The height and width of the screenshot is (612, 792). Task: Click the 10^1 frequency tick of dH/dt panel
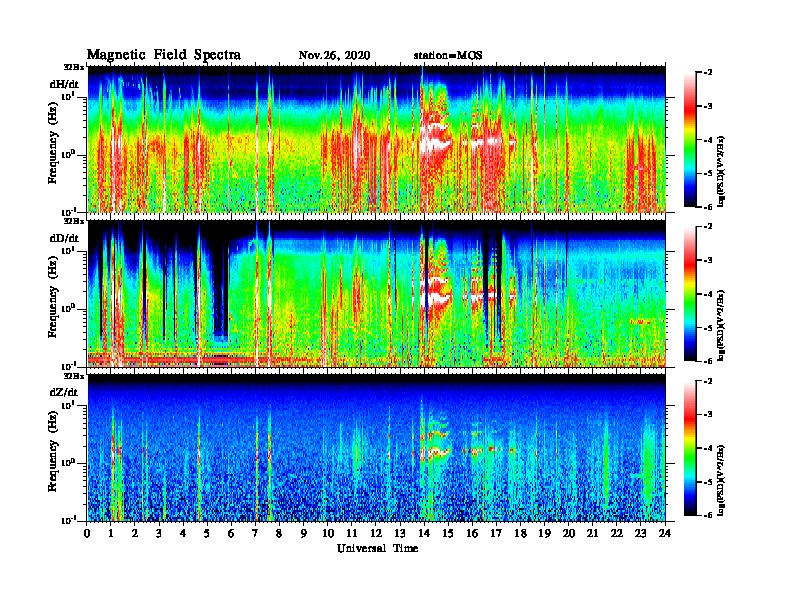point(68,96)
